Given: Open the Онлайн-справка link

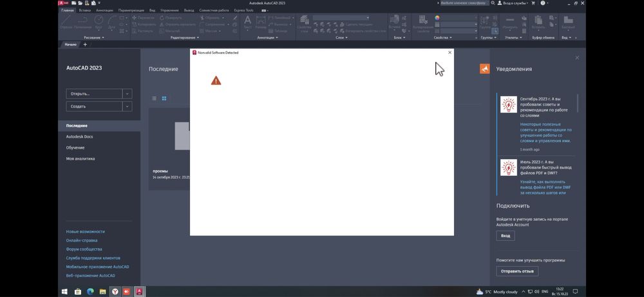Looking at the screenshot, I should pos(82,240).
